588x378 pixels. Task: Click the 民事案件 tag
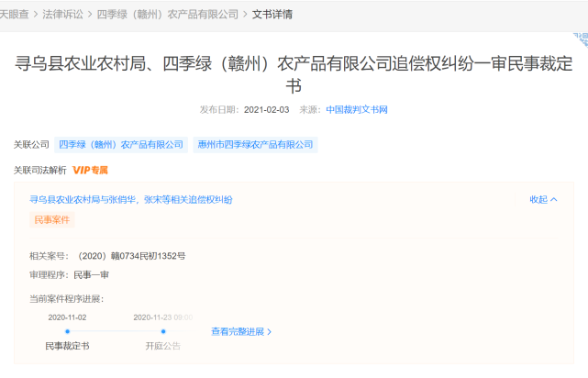point(52,220)
